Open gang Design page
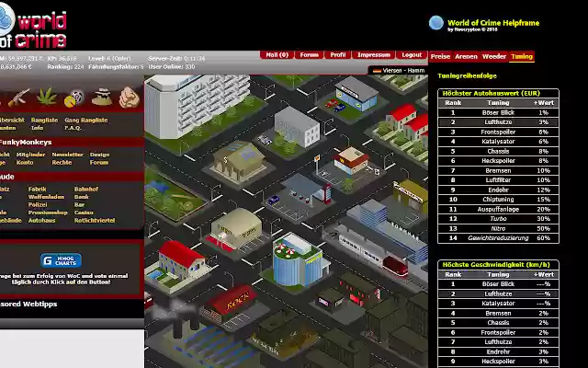 [x=99, y=155]
